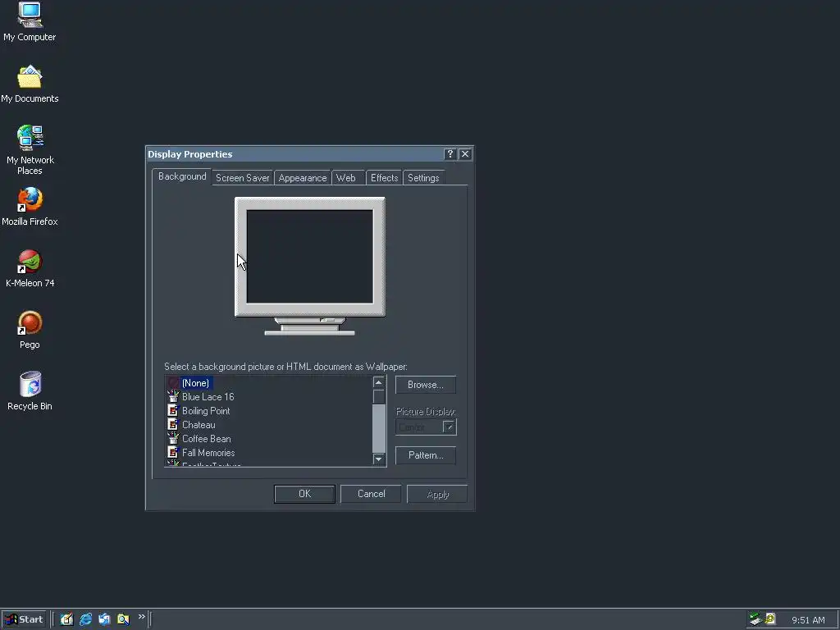Click the Display Properties title bar
The width and height of the screenshot is (840, 630).
[294, 154]
